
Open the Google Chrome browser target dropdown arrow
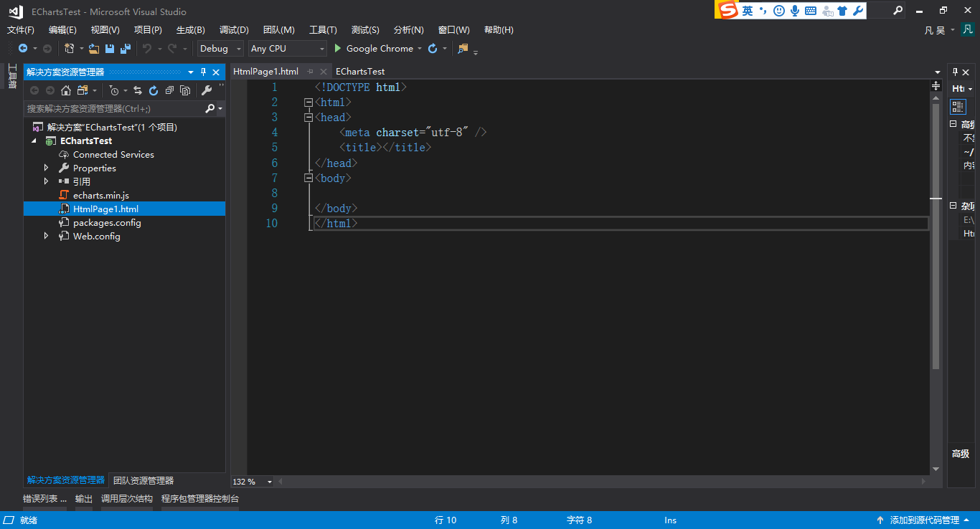coord(420,49)
